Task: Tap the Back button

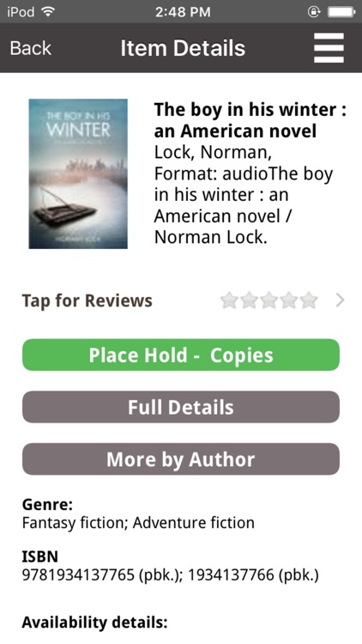Action: pyautogui.click(x=30, y=48)
